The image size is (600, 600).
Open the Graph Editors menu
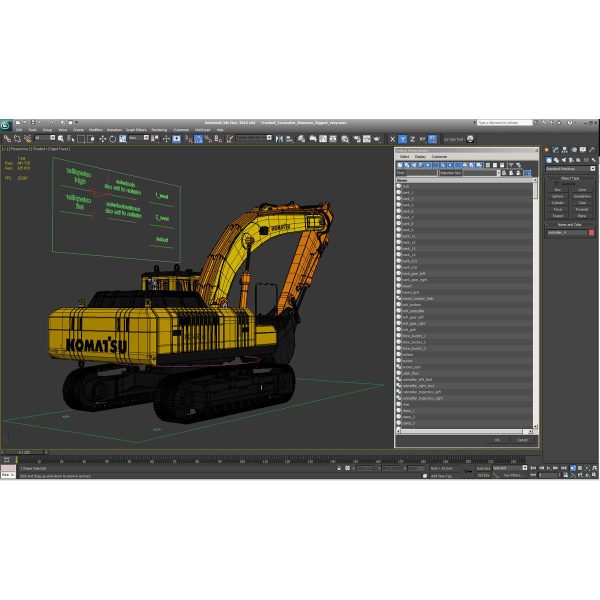pyautogui.click(x=136, y=130)
